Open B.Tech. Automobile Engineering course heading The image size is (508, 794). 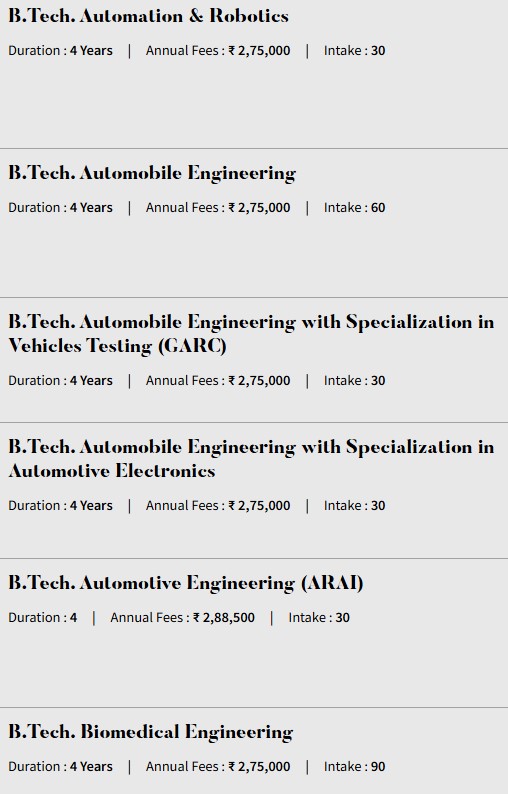click(152, 174)
